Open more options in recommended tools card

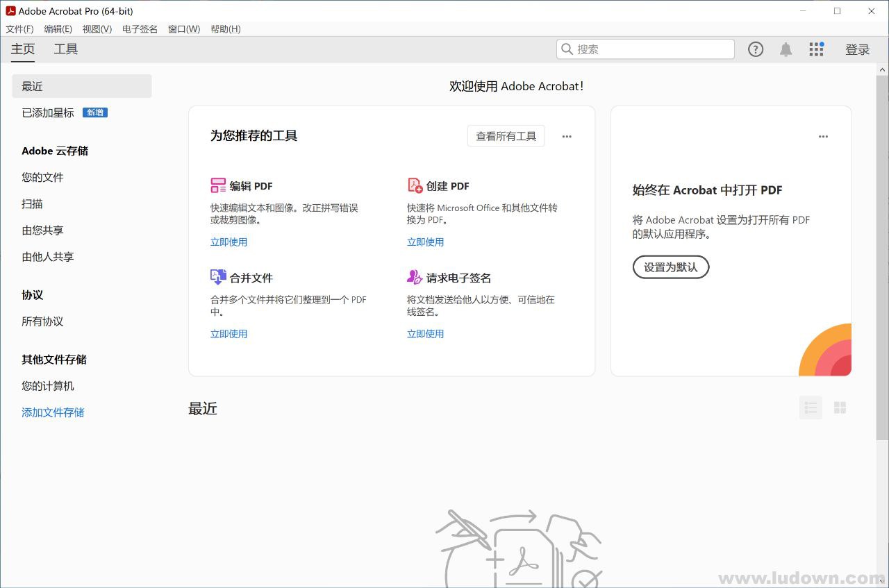point(567,137)
